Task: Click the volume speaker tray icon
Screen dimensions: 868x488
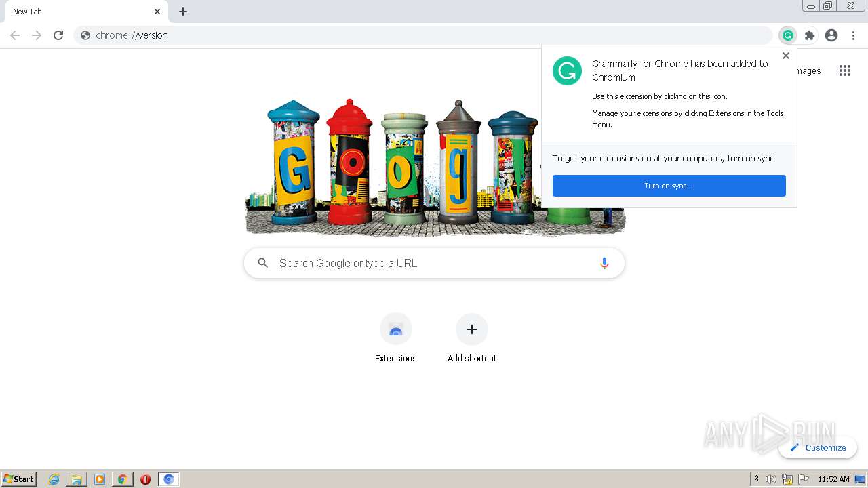Action: (771, 479)
